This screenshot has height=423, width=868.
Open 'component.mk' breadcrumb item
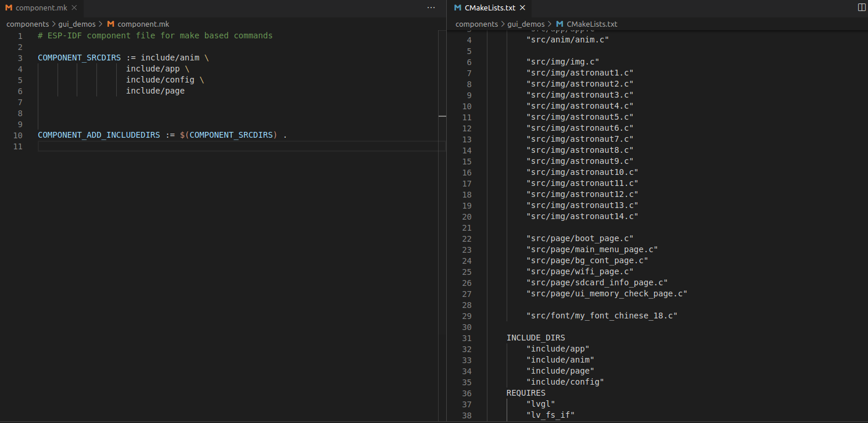pyautogui.click(x=143, y=24)
